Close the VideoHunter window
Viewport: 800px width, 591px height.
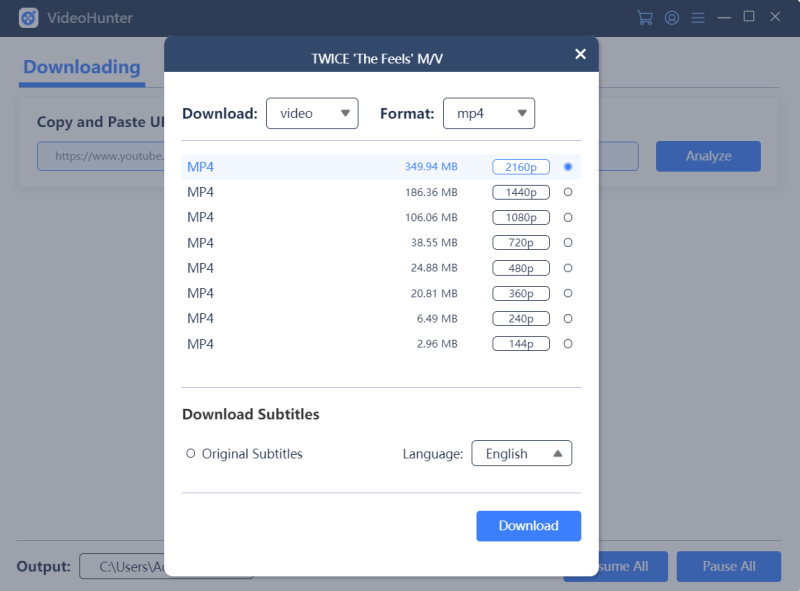pyautogui.click(x=775, y=17)
